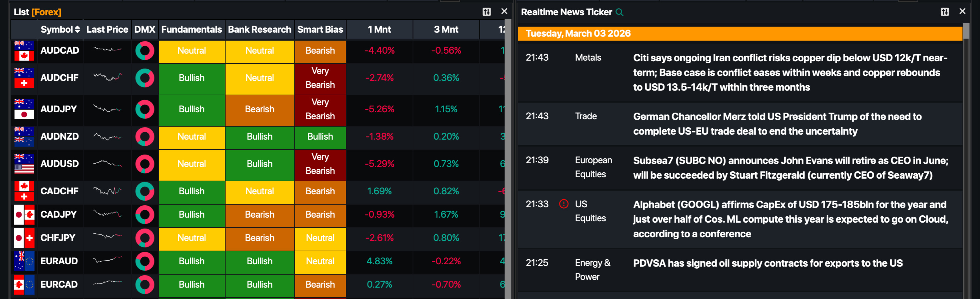Sort the list by Symbol column
This screenshot has height=299, width=980.
[60, 30]
